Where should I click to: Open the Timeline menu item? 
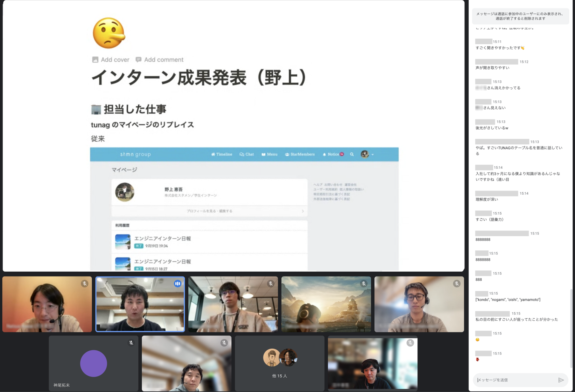click(x=222, y=154)
